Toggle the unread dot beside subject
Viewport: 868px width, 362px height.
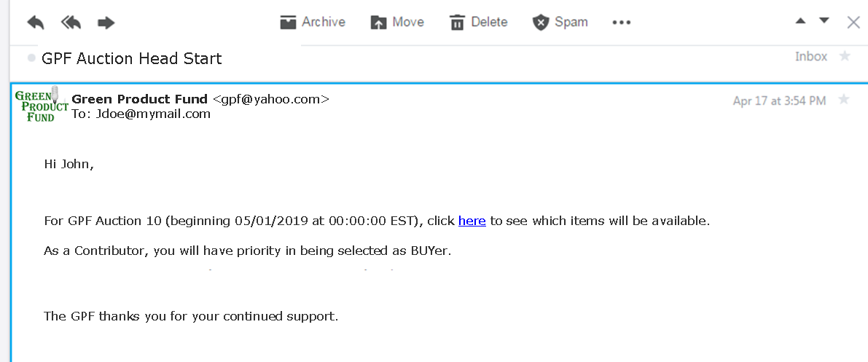pyautogui.click(x=31, y=58)
